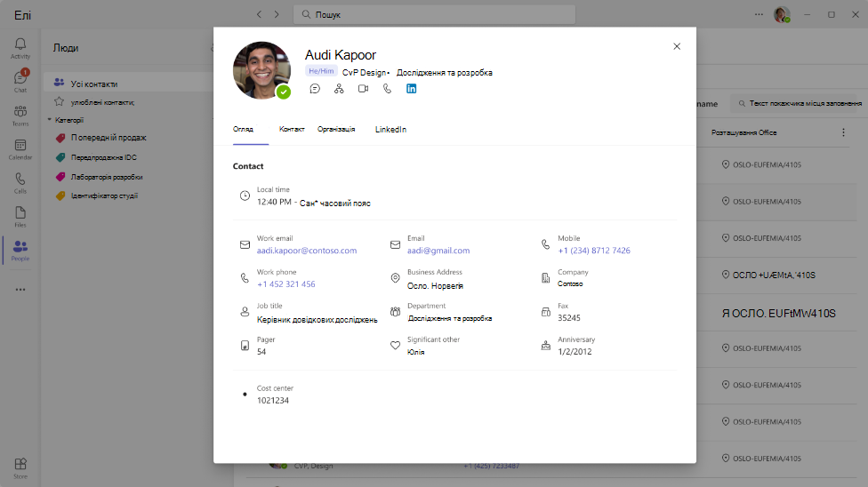Click the job title Керівник довідкових досліджень
This screenshot has width=868, height=487.
(x=317, y=320)
